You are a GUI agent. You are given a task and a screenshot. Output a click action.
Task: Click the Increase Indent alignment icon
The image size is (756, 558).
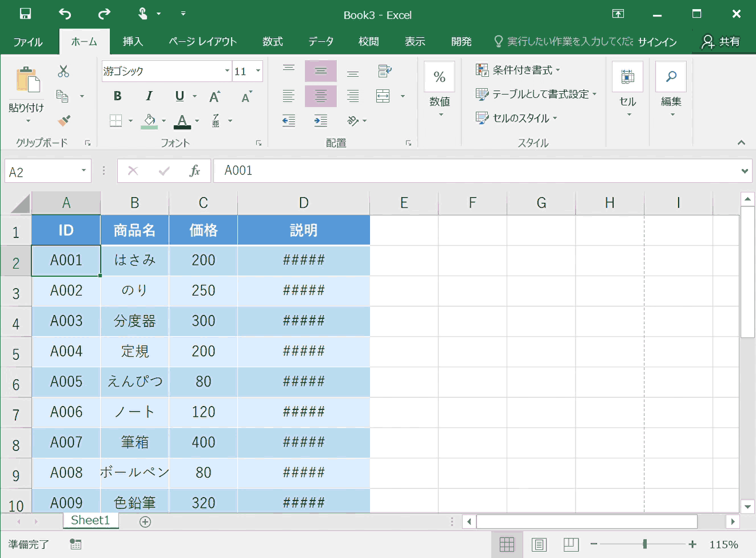320,120
